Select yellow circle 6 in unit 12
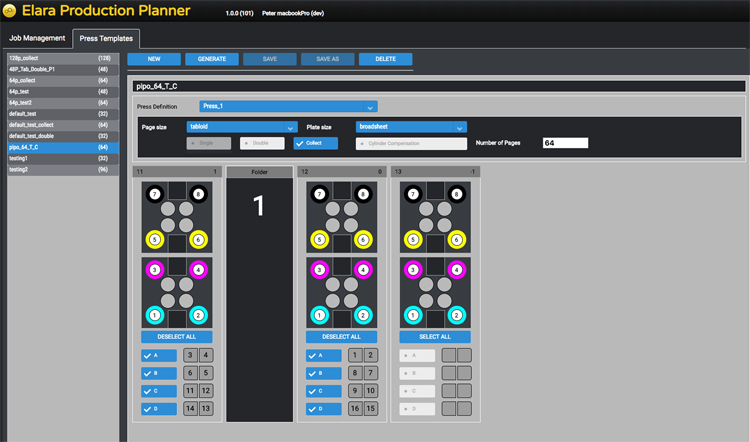Screen dimensions: 750x442 pos(363,239)
